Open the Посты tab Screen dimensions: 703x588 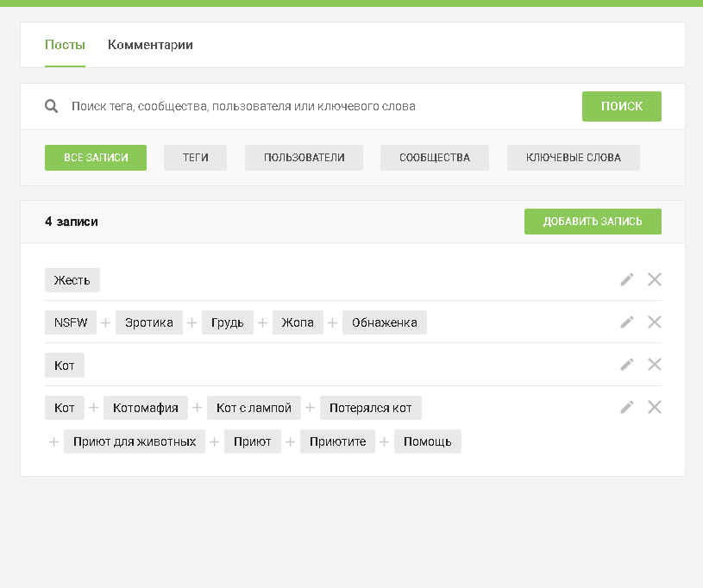pyautogui.click(x=65, y=45)
